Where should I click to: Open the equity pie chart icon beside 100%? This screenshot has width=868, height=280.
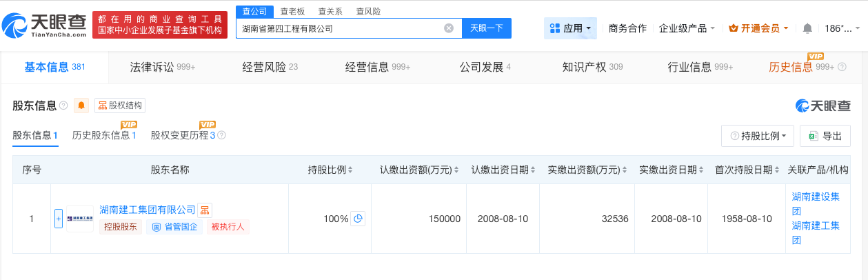(357, 219)
